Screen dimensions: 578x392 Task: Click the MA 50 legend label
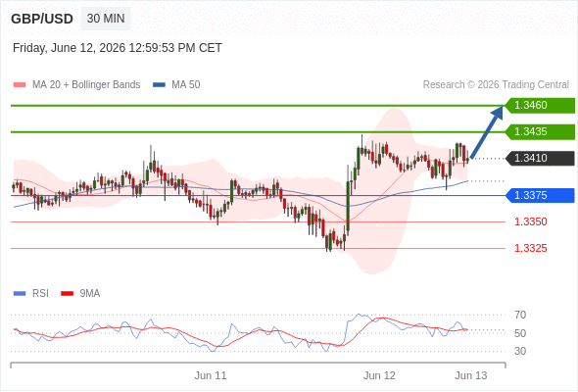[186, 85]
